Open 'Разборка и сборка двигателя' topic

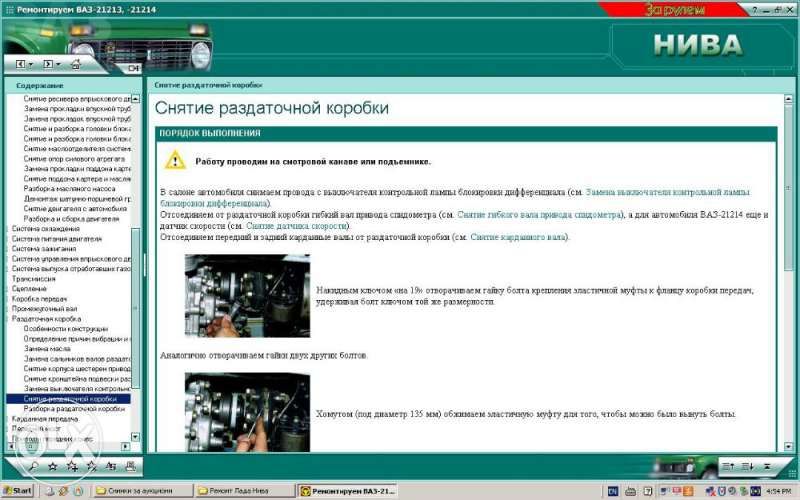(x=71, y=218)
